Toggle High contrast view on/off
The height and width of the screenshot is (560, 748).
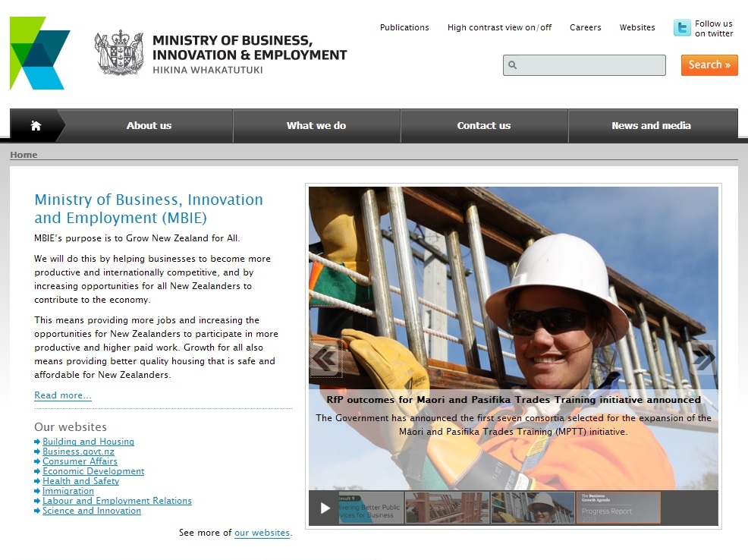click(499, 27)
